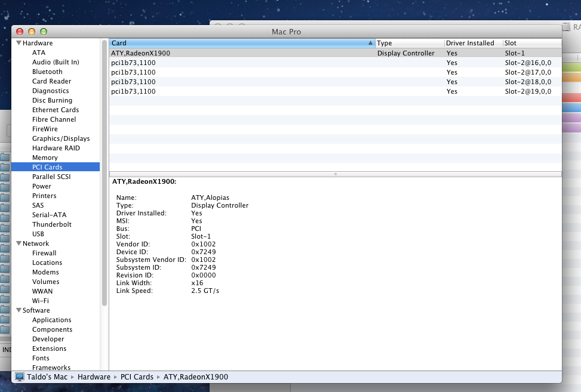Screen dimensions: 581x392
Task: Select pci1b73,1100 row at Slot-2@16,0,0
Action: [x=336, y=63]
